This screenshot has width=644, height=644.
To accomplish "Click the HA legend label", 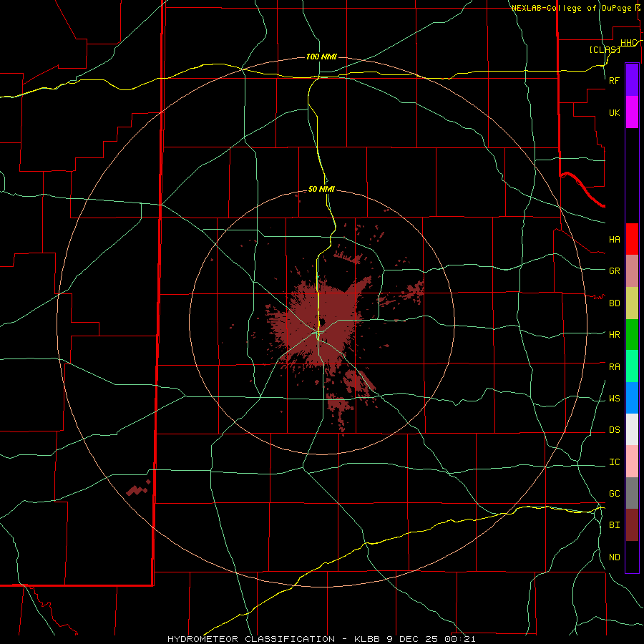I will tap(614, 240).
